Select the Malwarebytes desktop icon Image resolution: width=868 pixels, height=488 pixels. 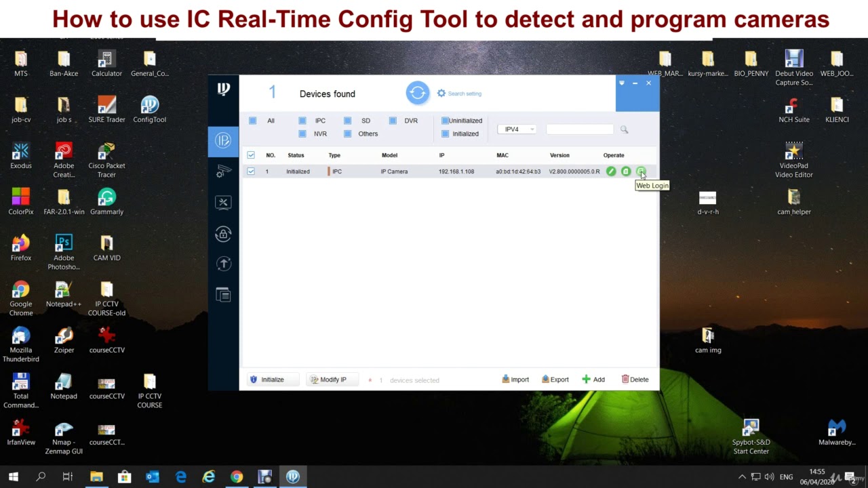[x=837, y=432]
